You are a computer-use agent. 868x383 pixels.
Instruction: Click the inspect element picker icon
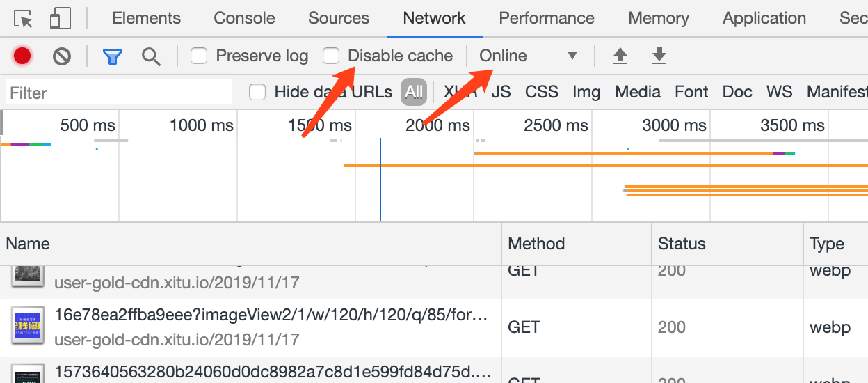(x=24, y=19)
